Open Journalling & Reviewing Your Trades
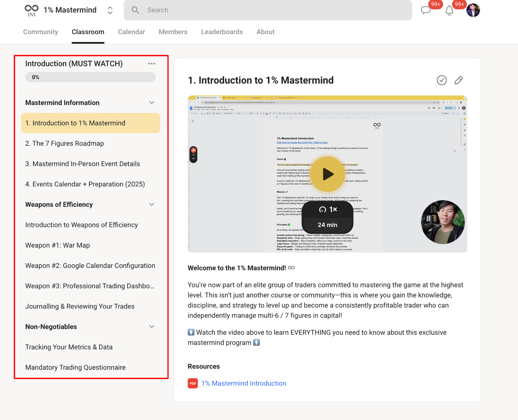The width and height of the screenshot is (518, 420). (91, 306)
